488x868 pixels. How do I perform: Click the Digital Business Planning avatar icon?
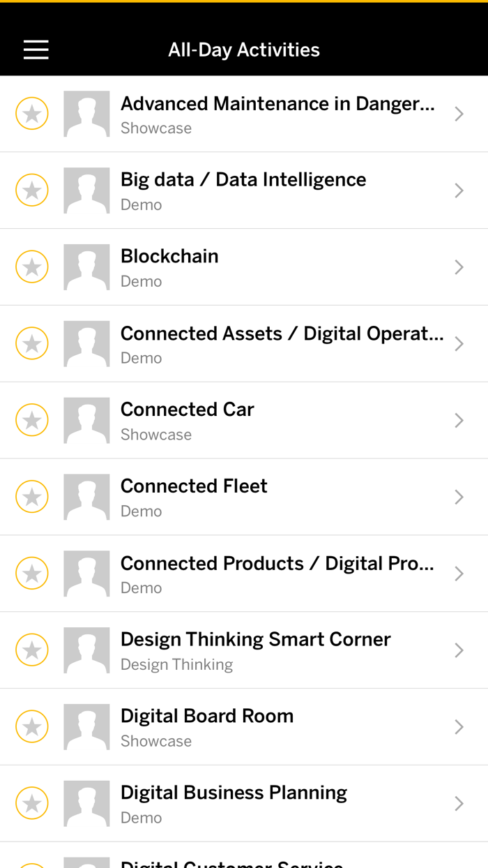(86, 804)
